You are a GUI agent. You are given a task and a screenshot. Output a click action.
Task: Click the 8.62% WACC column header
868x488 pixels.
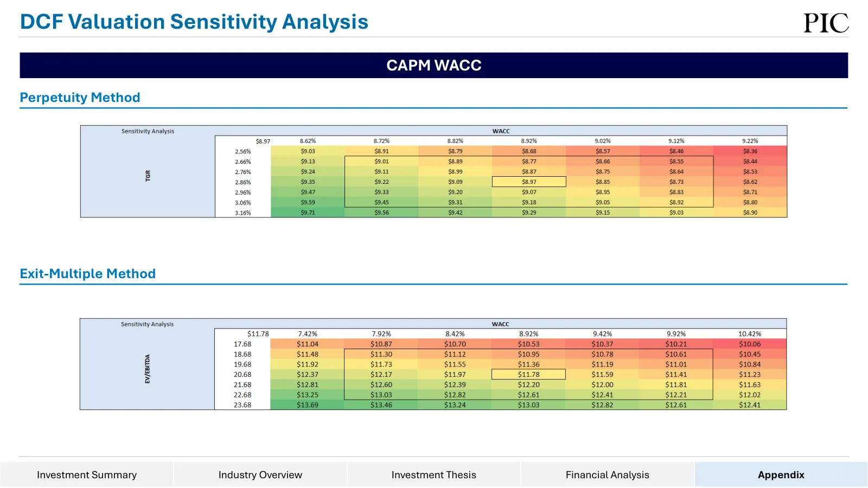308,141
